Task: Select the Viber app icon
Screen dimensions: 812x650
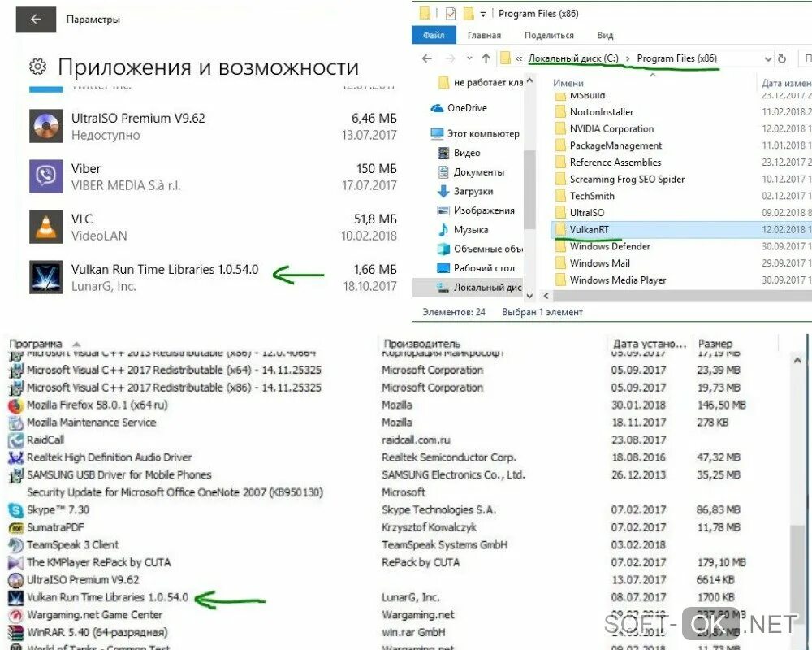Action: pos(46,176)
